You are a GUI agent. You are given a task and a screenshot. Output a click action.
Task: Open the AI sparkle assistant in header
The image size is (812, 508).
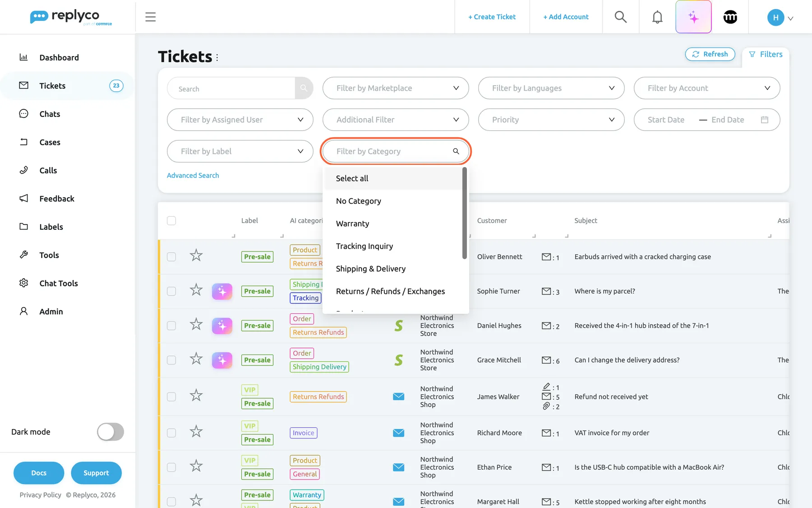693,17
